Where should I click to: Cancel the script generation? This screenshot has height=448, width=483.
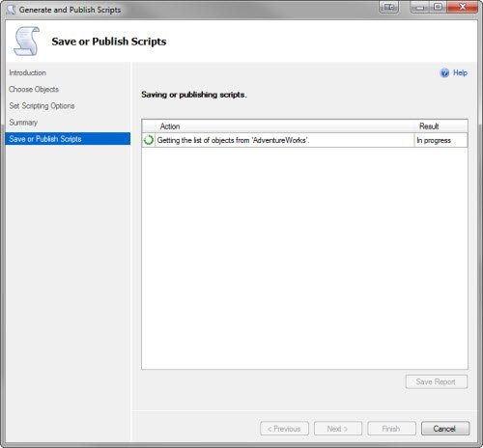tap(445, 429)
